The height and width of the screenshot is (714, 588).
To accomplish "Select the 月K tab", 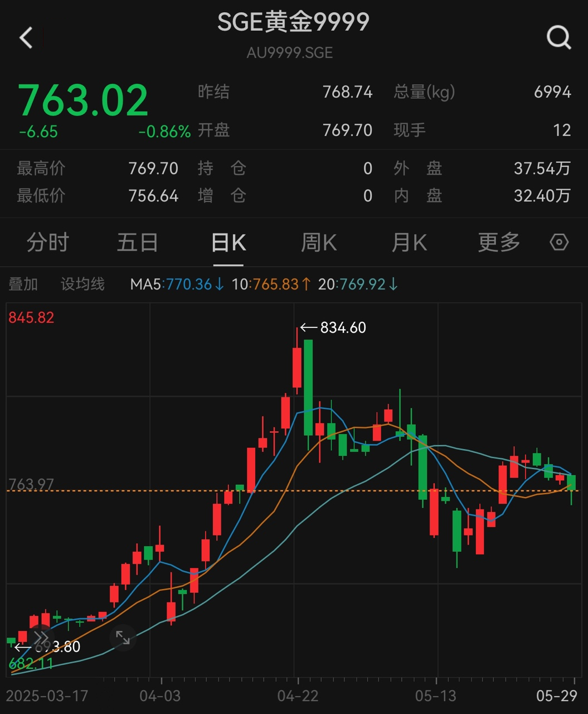I will [409, 243].
